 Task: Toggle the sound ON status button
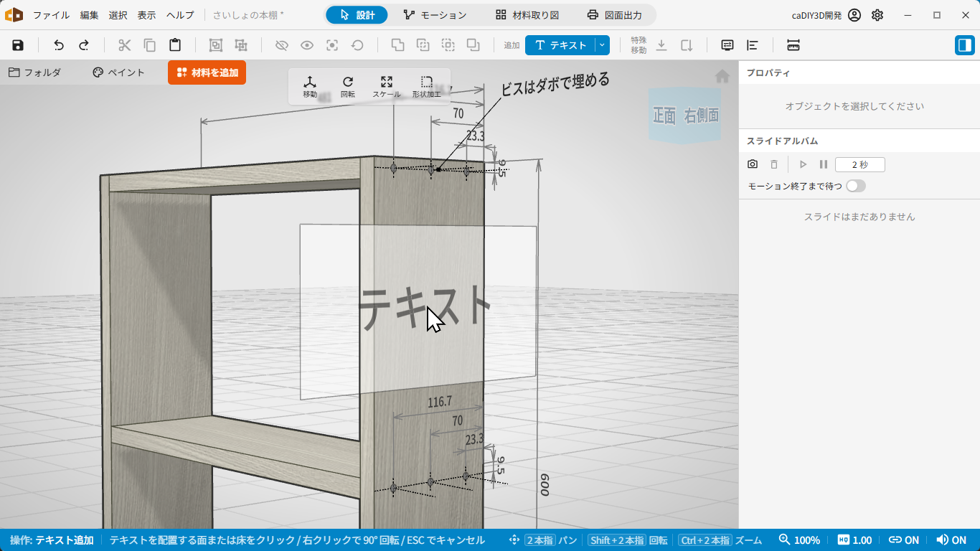[x=951, y=540]
